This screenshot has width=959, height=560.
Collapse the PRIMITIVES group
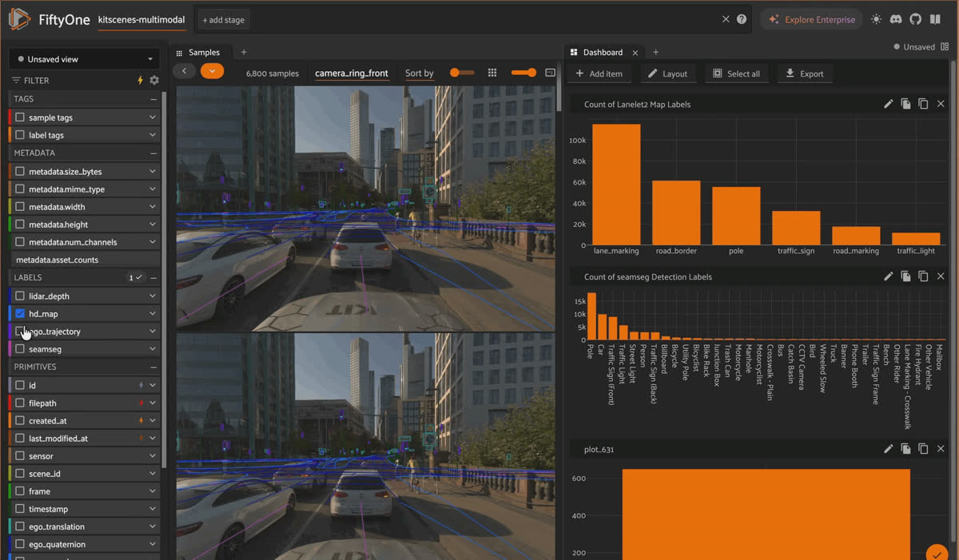153,367
